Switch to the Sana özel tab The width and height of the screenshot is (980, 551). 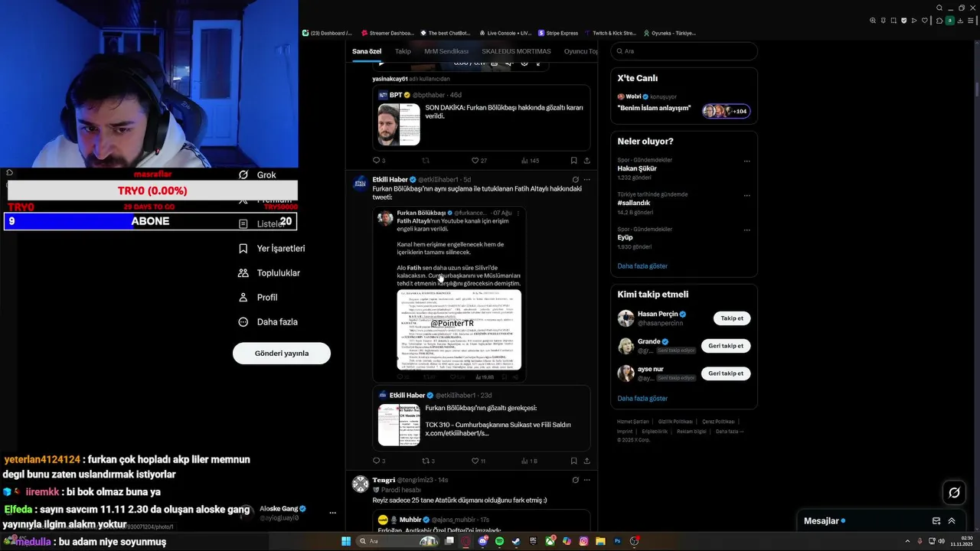367,51
